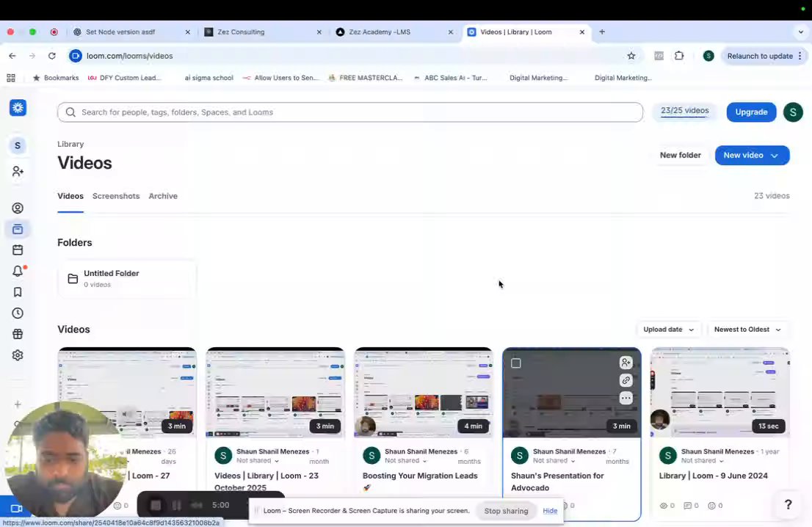
Task: Open the Loom home logo icon
Action: (x=18, y=108)
